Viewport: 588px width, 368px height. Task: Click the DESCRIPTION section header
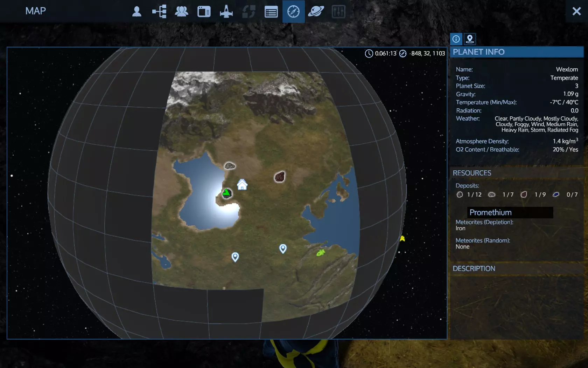pyautogui.click(x=517, y=268)
